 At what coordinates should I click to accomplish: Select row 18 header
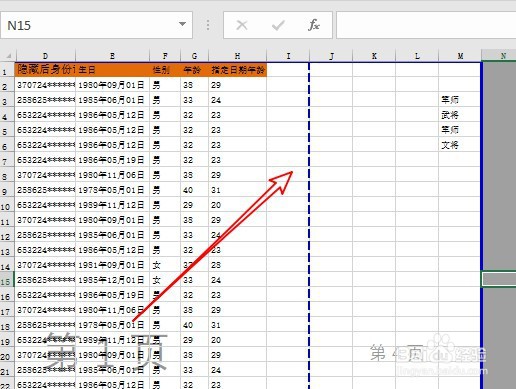(x=7, y=325)
